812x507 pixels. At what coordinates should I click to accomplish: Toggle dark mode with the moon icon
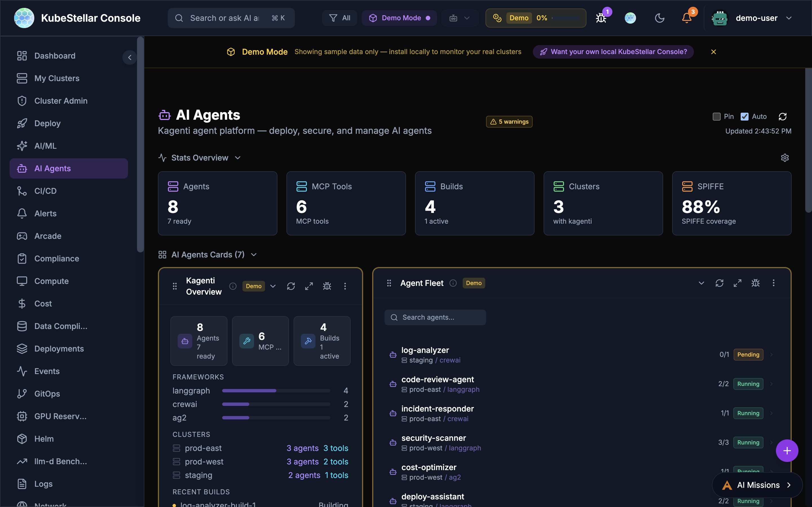[659, 18]
